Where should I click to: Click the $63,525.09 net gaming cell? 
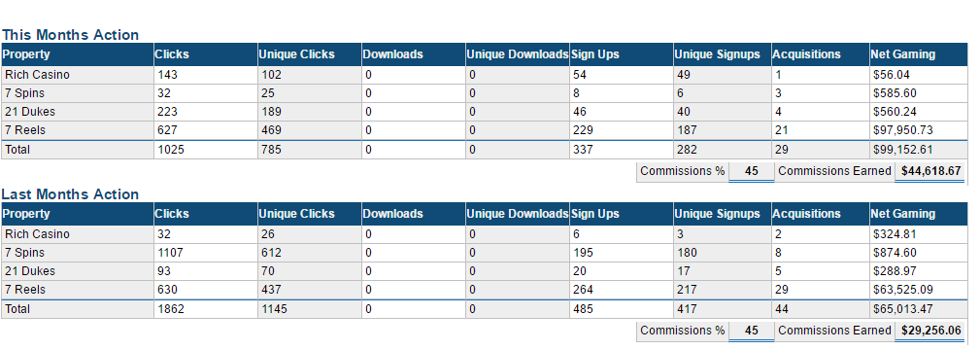(x=918, y=290)
